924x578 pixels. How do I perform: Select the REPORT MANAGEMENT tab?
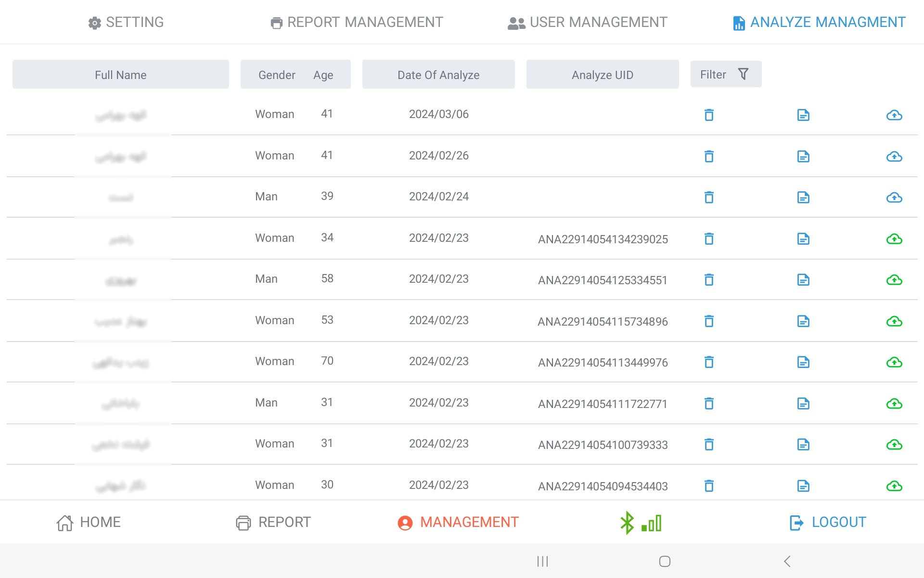pyautogui.click(x=356, y=22)
